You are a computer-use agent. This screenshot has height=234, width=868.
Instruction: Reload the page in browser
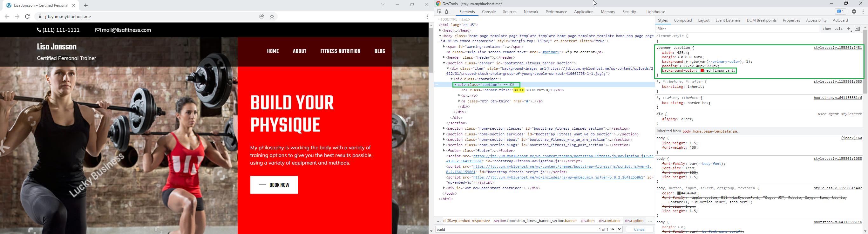(x=28, y=16)
